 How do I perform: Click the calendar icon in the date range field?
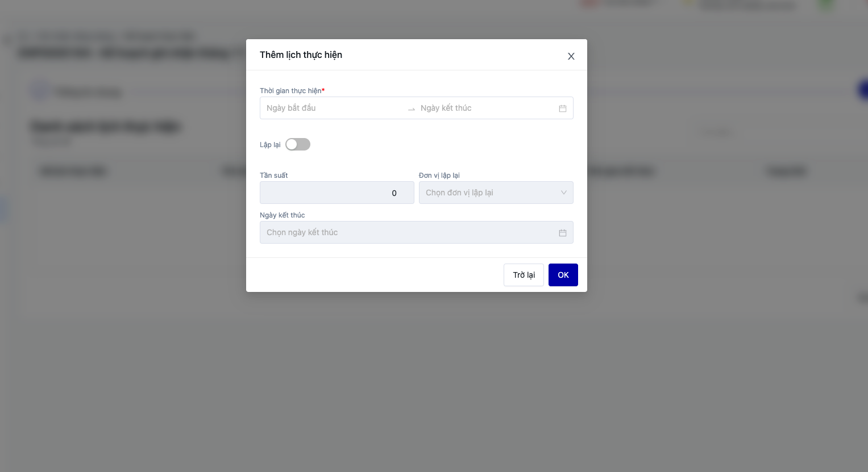563,108
